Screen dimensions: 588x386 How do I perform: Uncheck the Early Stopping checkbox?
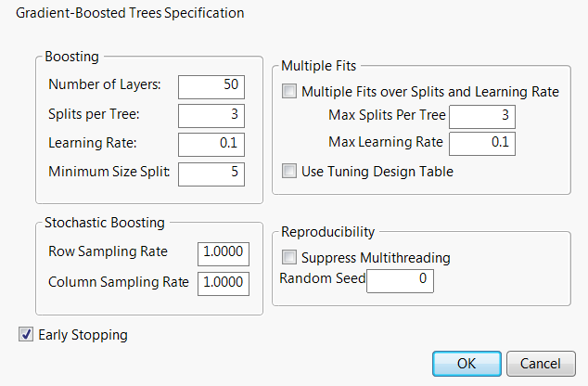click(26, 334)
